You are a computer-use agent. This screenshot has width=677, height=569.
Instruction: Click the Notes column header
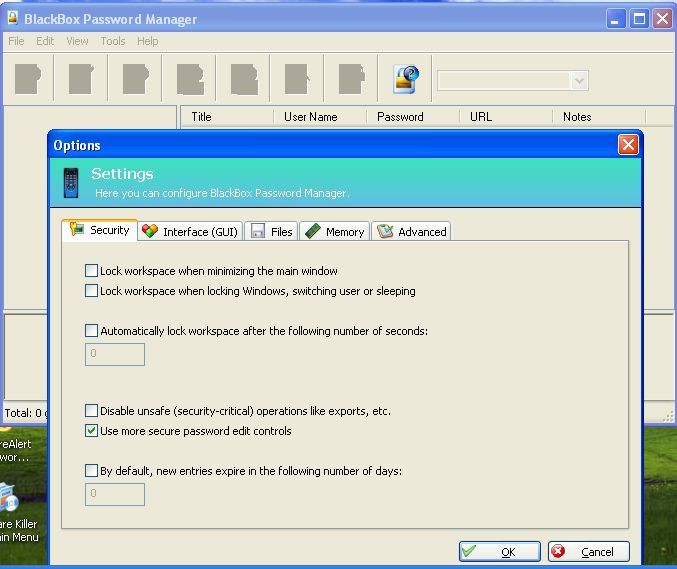pyautogui.click(x=599, y=117)
